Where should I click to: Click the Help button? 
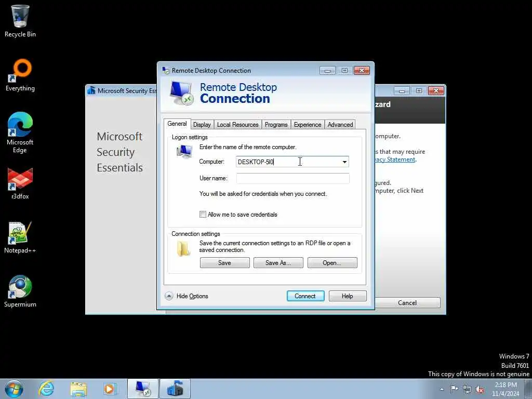[x=348, y=296]
